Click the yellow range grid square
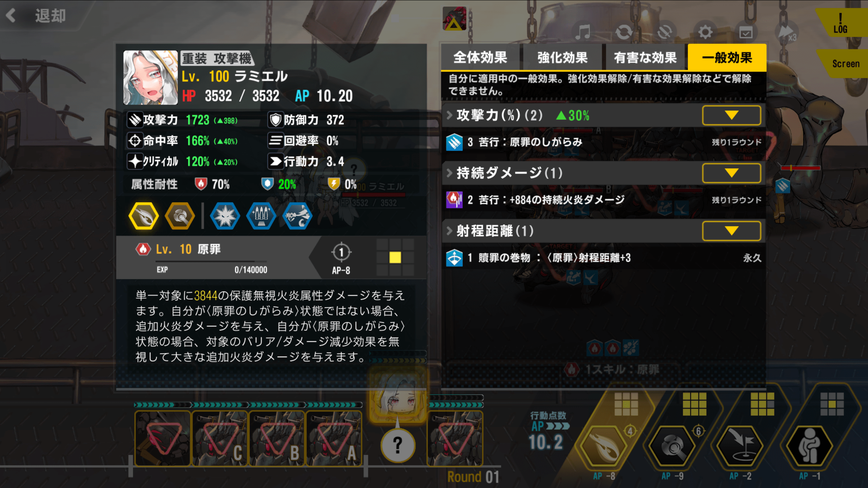868x488 pixels. (x=395, y=258)
